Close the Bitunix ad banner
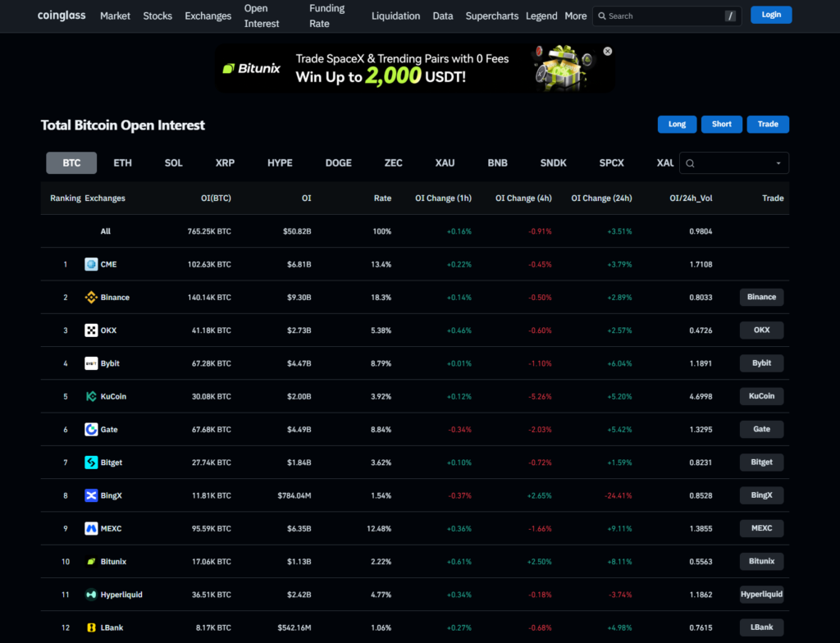The width and height of the screenshot is (840, 643). (608, 52)
